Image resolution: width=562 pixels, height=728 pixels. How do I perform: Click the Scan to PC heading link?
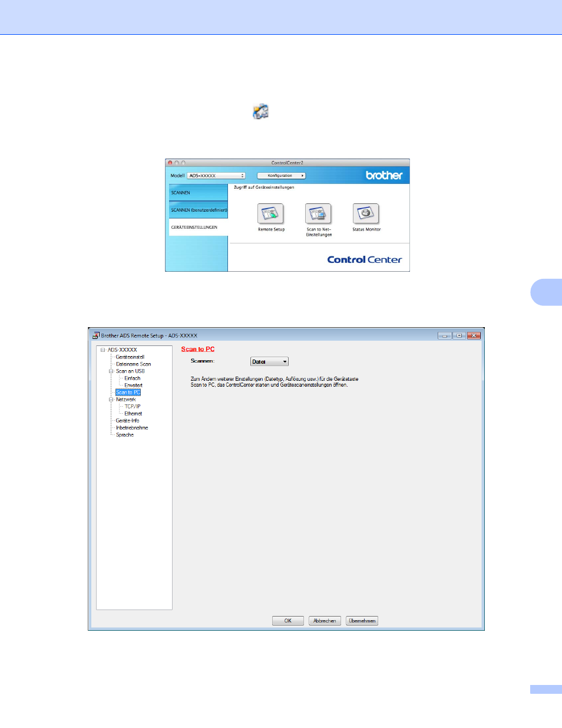coord(198,350)
